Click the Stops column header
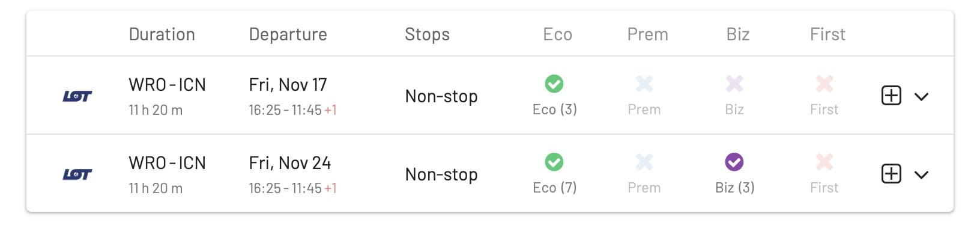 (x=428, y=35)
